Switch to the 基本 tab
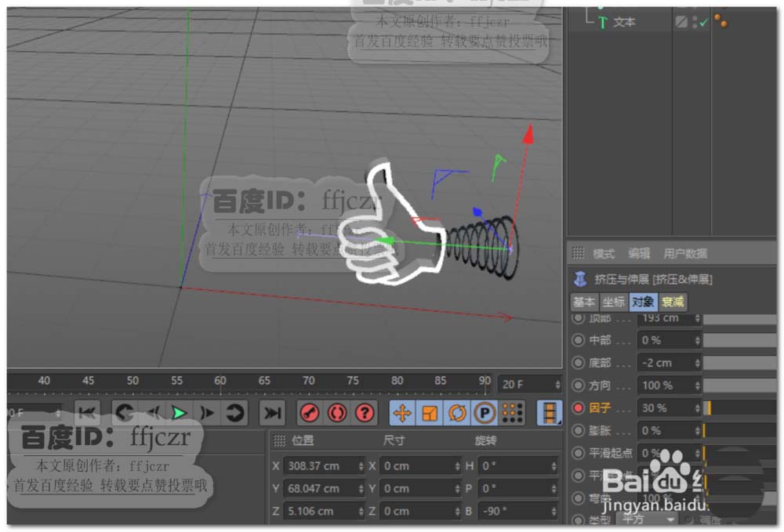 point(584,302)
